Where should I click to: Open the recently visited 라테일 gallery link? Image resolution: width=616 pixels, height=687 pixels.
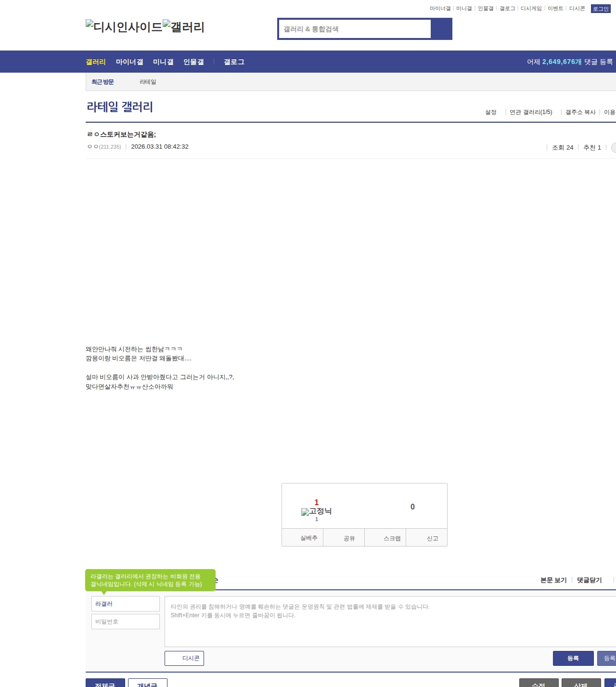(148, 82)
